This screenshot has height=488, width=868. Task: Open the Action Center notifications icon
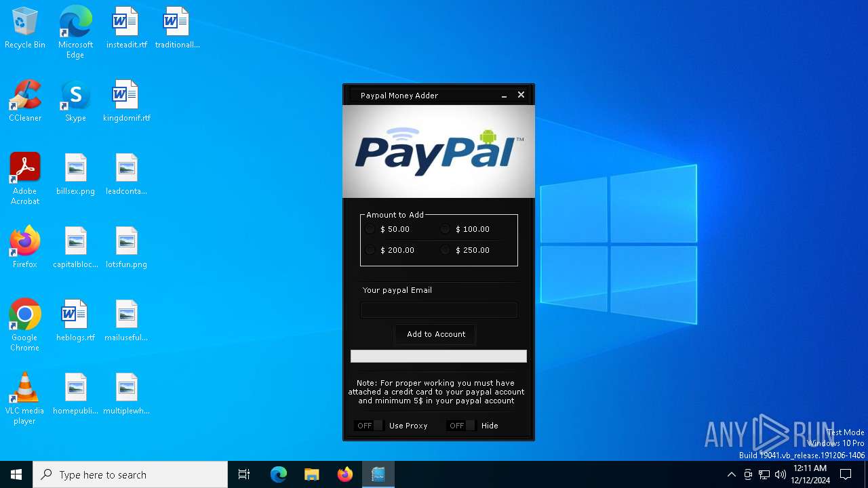pos(846,474)
